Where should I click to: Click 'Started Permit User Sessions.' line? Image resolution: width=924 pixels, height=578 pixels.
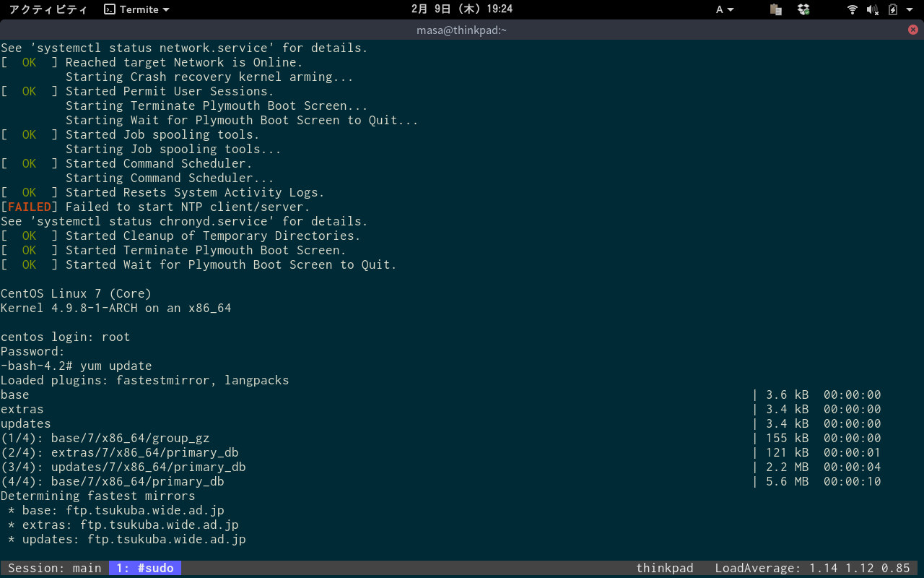(x=170, y=91)
